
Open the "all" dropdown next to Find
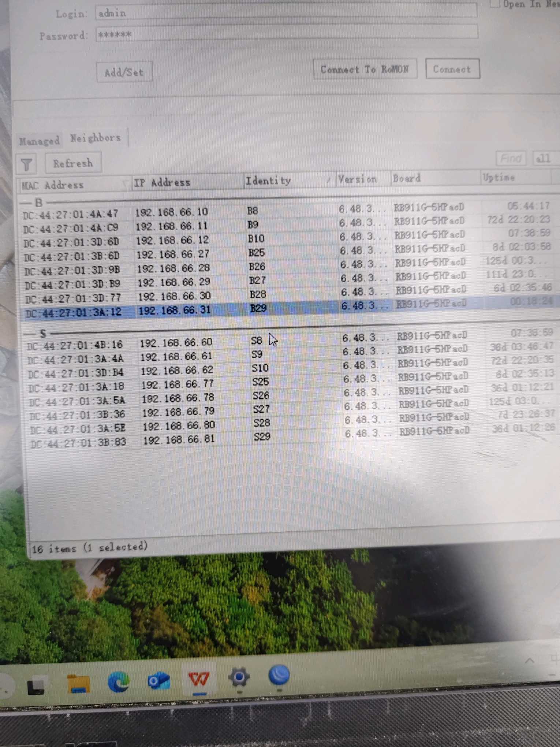544,159
